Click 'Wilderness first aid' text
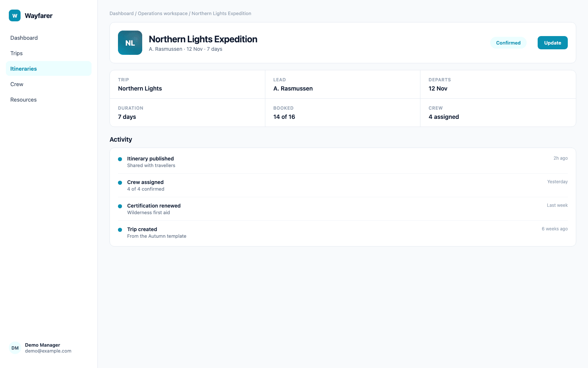Image resolution: width=588 pixels, height=368 pixels. [148, 213]
